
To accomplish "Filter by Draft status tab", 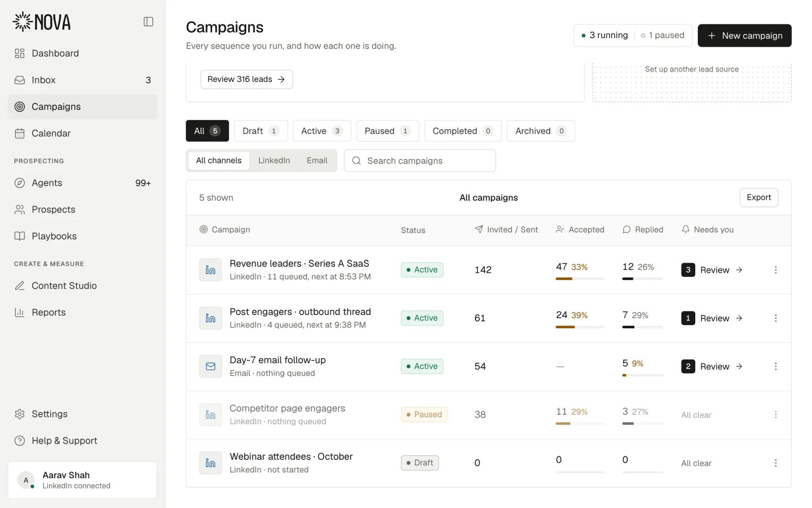I will click(x=261, y=131).
